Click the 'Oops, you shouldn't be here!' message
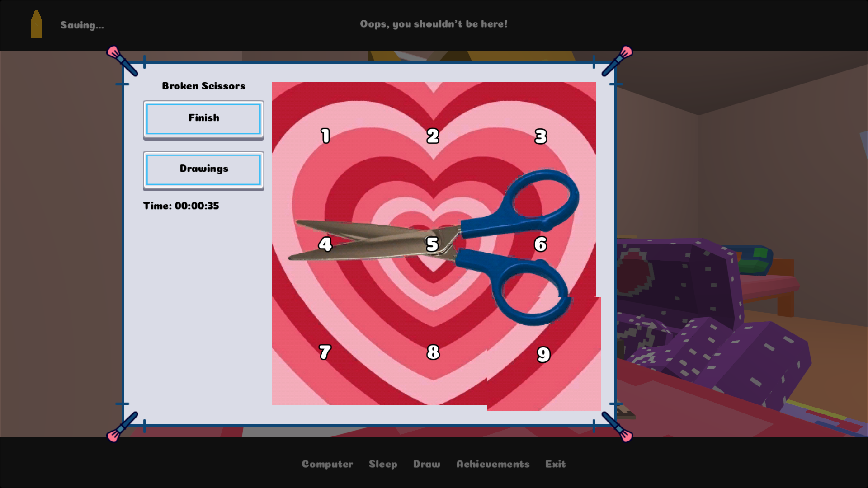 434,24
